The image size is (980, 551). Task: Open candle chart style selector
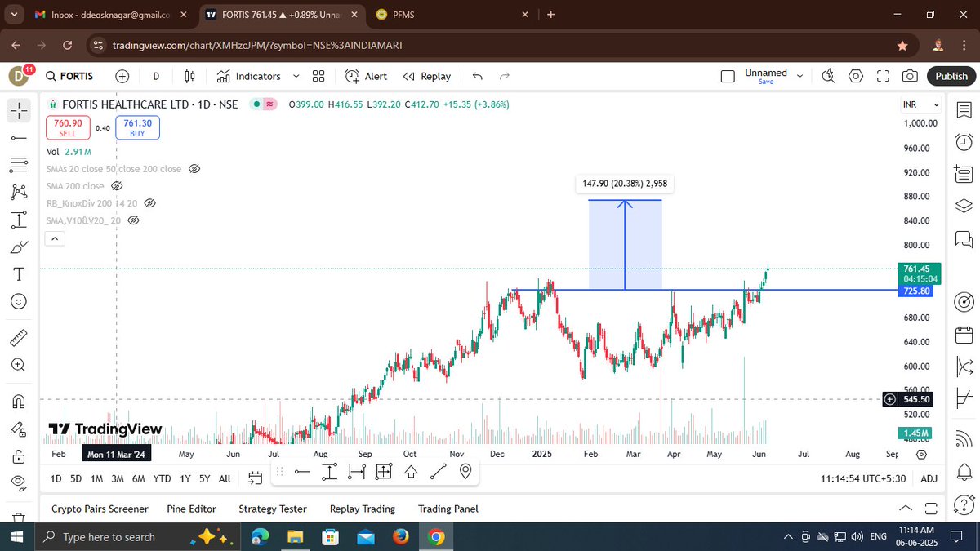[x=189, y=76]
